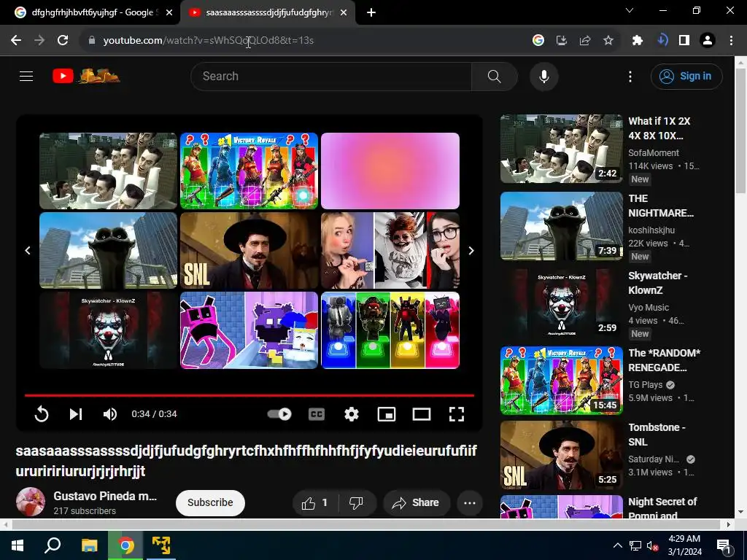Open Gustavo Pineda channel avatar
Screen dimensions: 747x560
(31, 502)
